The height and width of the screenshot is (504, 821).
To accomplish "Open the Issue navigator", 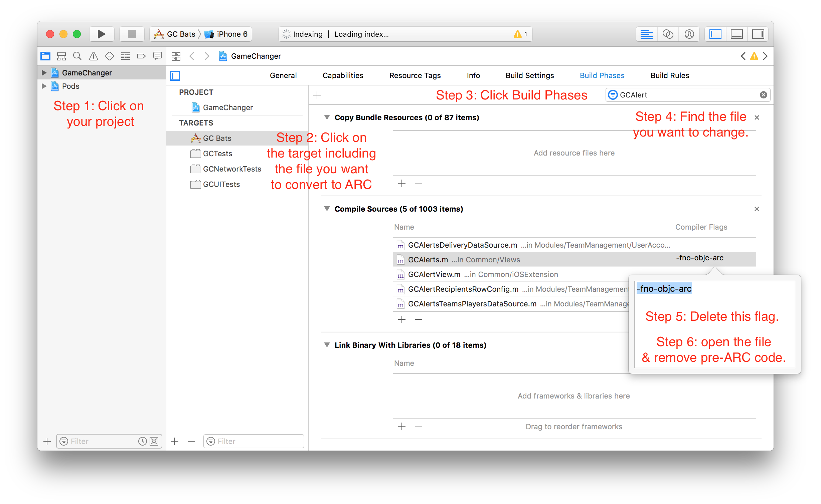I will tap(94, 56).
